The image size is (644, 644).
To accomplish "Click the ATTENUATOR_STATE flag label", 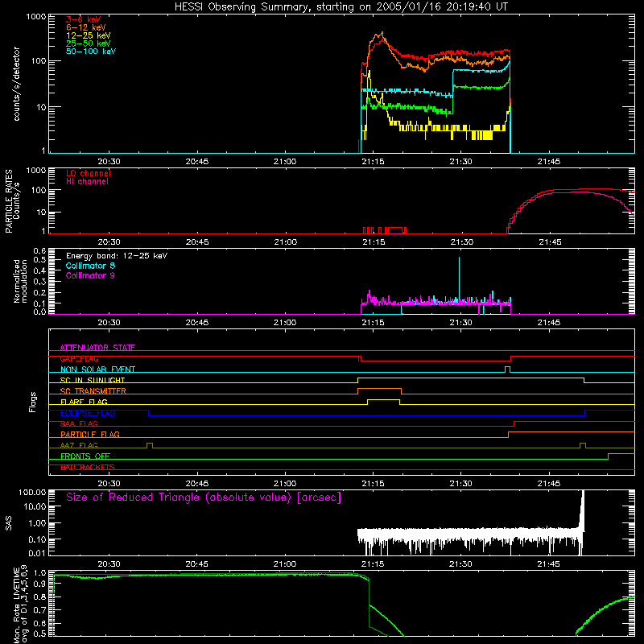I will (x=97, y=348).
